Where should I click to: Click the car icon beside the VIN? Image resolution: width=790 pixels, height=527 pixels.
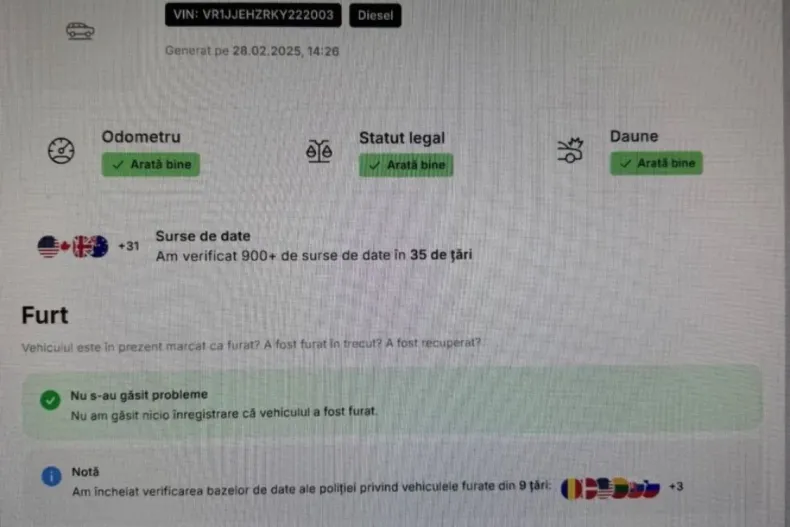(80, 31)
